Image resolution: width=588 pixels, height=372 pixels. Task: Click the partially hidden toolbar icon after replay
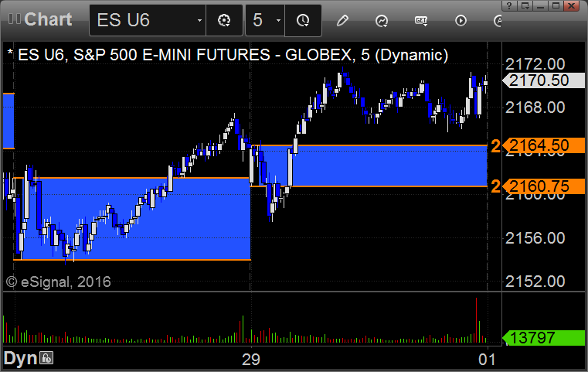(498, 21)
